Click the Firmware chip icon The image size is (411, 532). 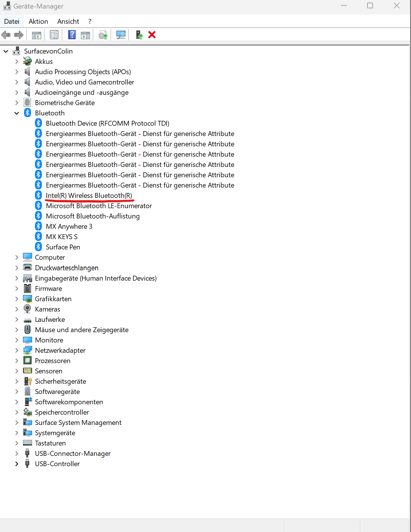click(28, 288)
